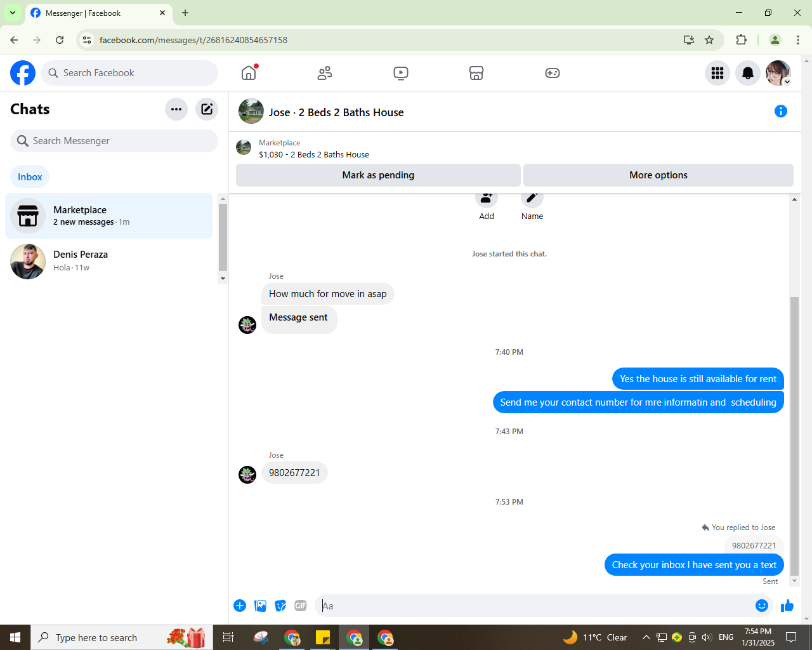
Task: Show hidden system tray icons
Action: coord(646,637)
